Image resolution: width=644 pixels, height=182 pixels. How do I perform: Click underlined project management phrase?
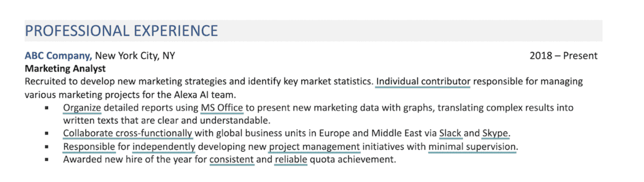(314, 146)
